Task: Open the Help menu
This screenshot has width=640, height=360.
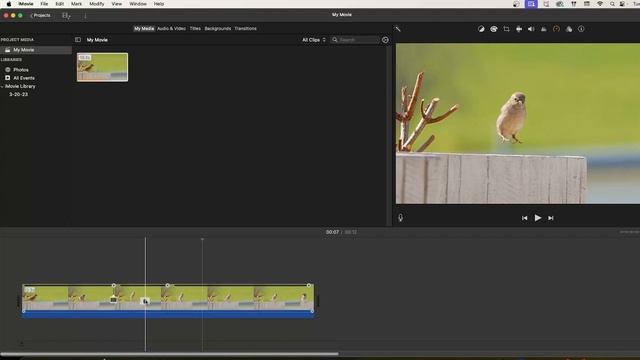Action: tap(159, 4)
